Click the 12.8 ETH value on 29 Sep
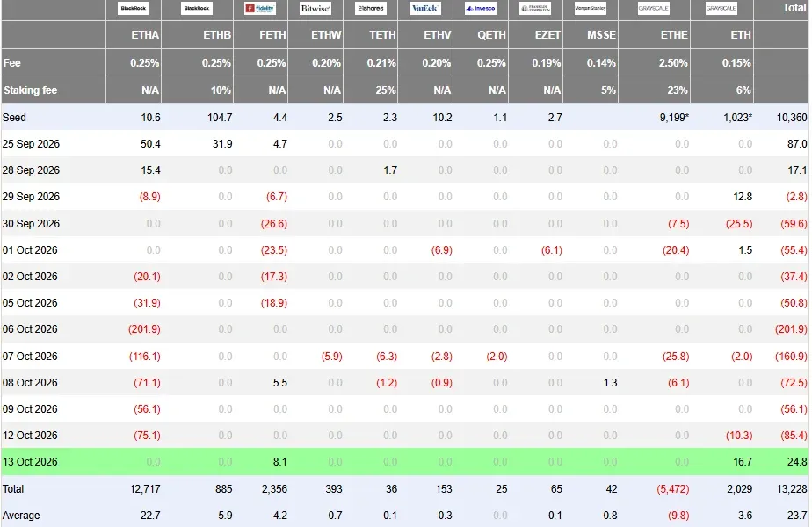This screenshot has height=527, width=812. 743,197
